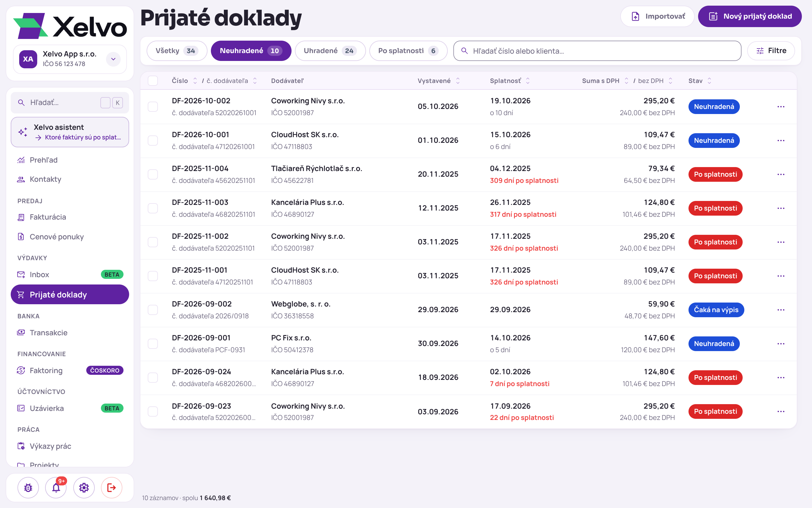Image resolution: width=812 pixels, height=508 pixels.
Task: Select checkbox for DF-2026-09-023
Action: [x=153, y=411]
